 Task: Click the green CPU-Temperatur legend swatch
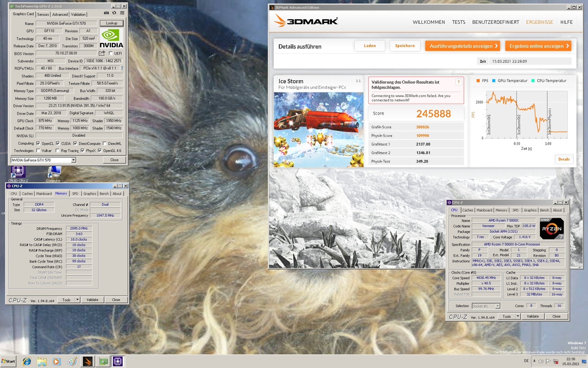(x=533, y=81)
